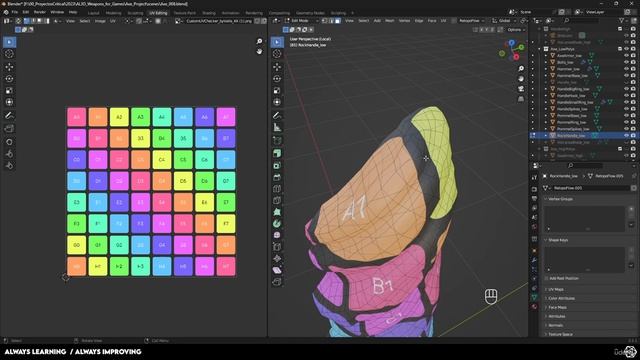Select the Poly Build tool
This screenshot has height=360, width=640.
pos(277,212)
